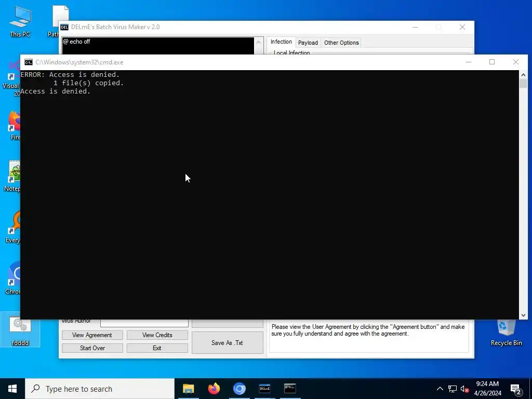Viewport: 532px width, 399px height.
Task: Open This PC desktop icon
Action: pyautogui.click(x=20, y=21)
